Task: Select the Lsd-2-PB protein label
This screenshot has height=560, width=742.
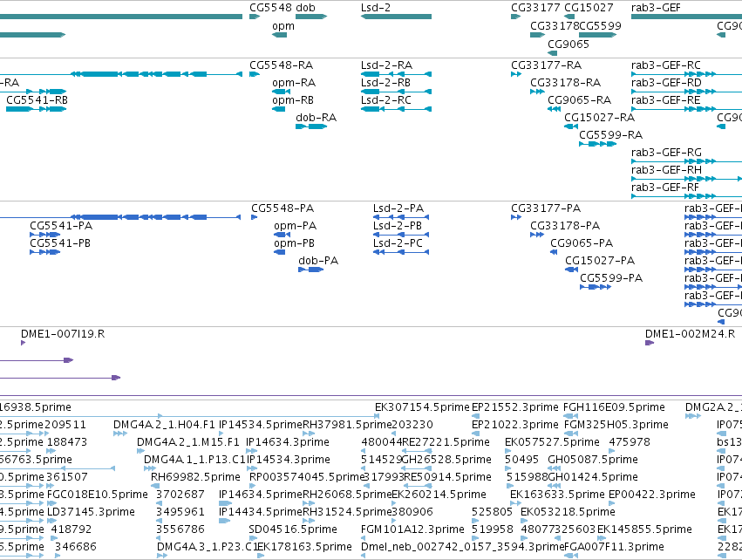Action: tap(398, 226)
